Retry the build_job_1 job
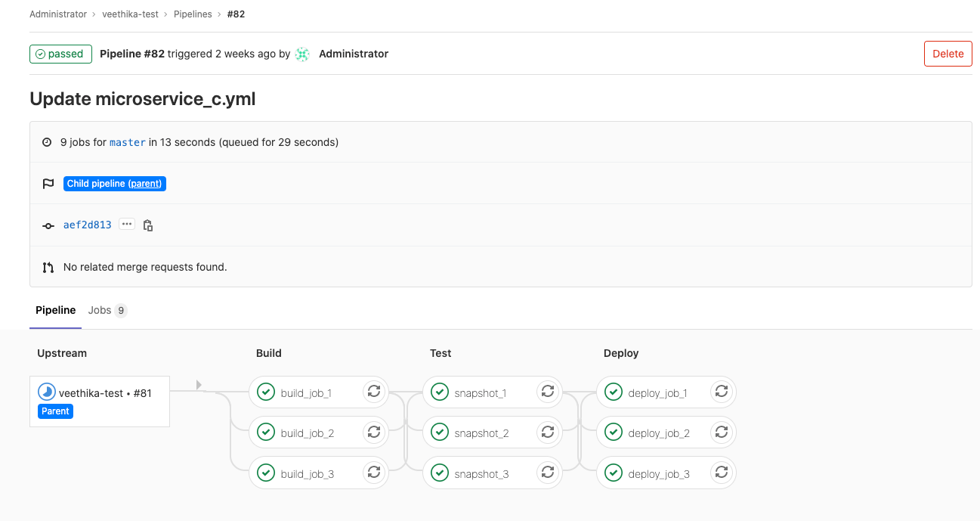 (x=373, y=392)
